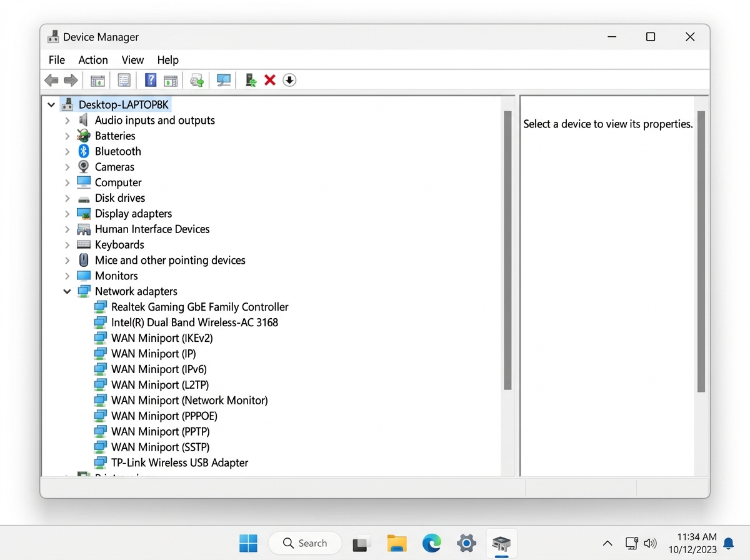Click the mouse icon beside Mice and other pointing devices
Screen dimensions: 750x560
pyautogui.click(x=84, y=260)
